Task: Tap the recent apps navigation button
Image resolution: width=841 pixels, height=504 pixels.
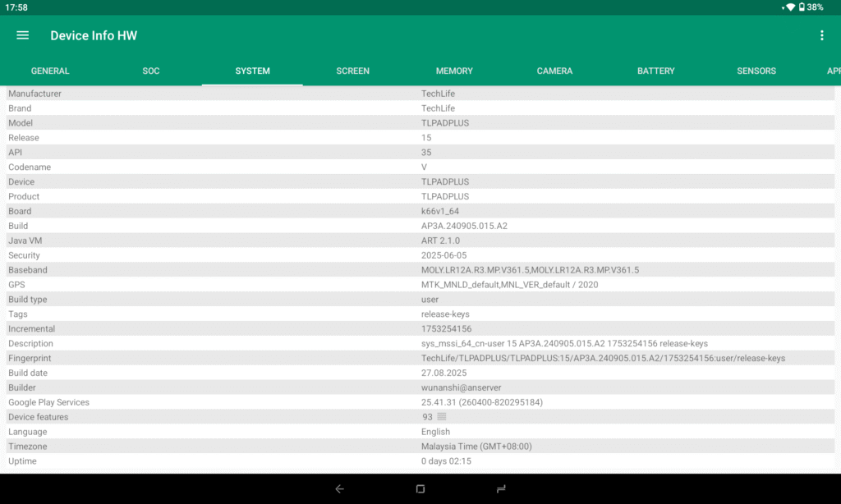Action: pos(501,488)
